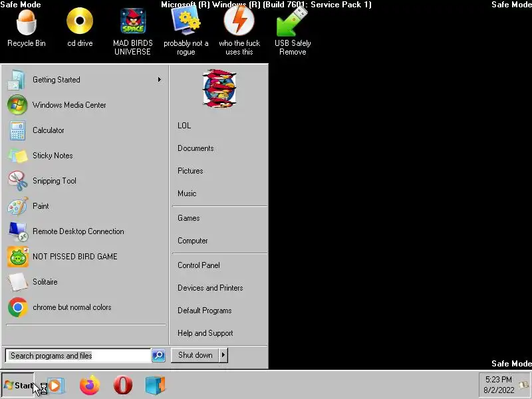Screen dimensions: 532x399
Task: Expand the Getting Started submenu arrow
Action: [x=159, y=80]
